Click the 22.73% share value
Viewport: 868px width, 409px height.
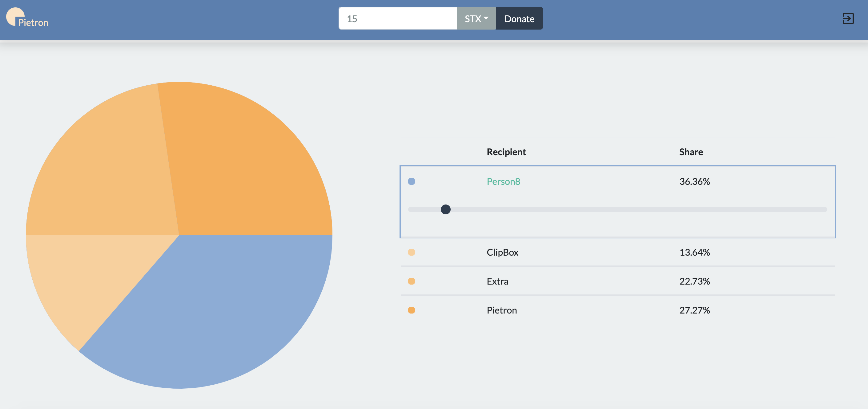point(694,281)
